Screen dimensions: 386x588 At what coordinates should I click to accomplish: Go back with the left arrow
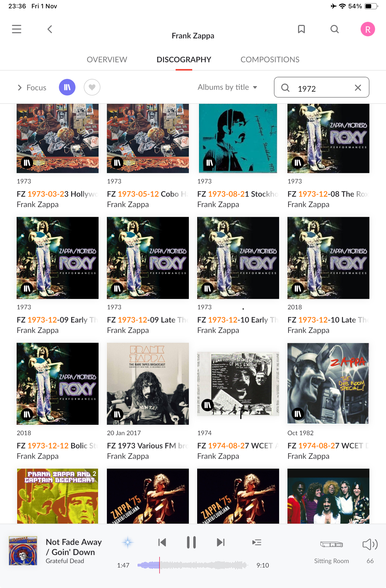point(50,29)
